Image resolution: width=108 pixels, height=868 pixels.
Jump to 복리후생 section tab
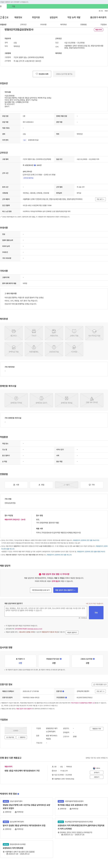click(x=63, y=25)
